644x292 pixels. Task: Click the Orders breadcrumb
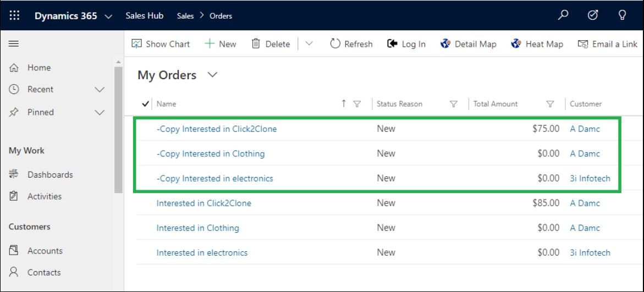[x=221, y=16]
